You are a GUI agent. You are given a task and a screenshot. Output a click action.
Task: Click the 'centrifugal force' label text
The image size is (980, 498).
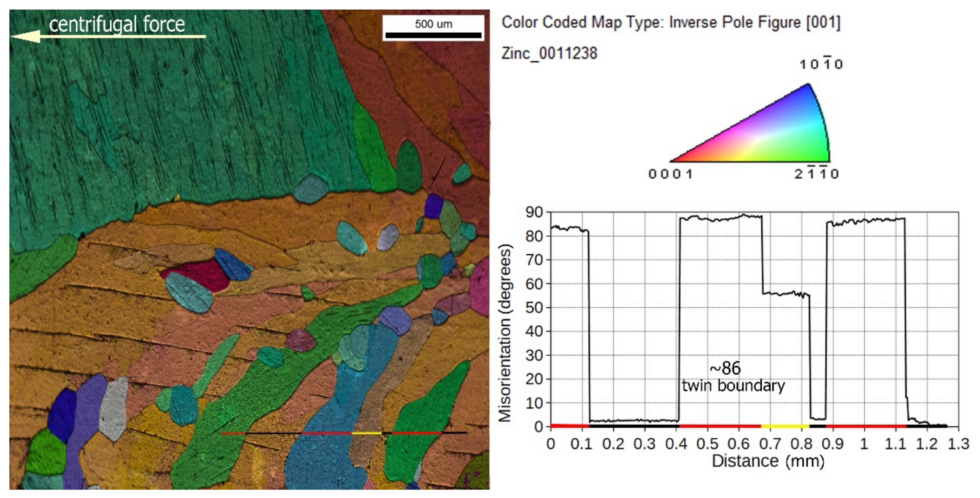coord(117,24)
